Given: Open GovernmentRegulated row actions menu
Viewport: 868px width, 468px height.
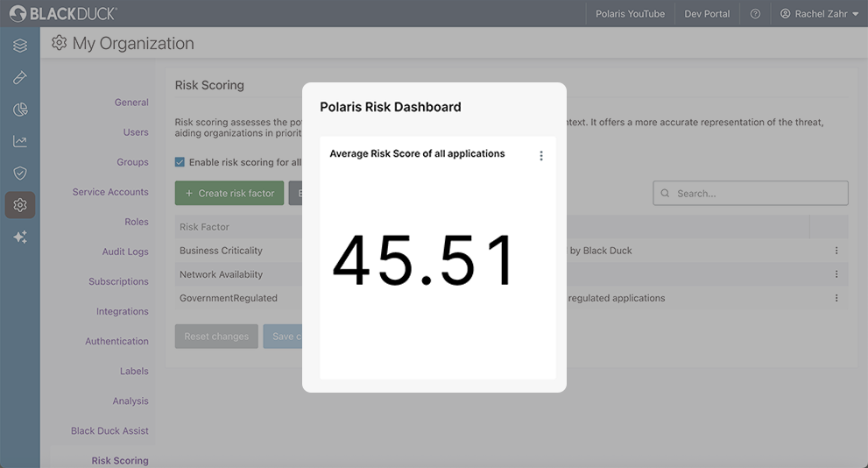Looking at the screenshot, I should 836,298.
